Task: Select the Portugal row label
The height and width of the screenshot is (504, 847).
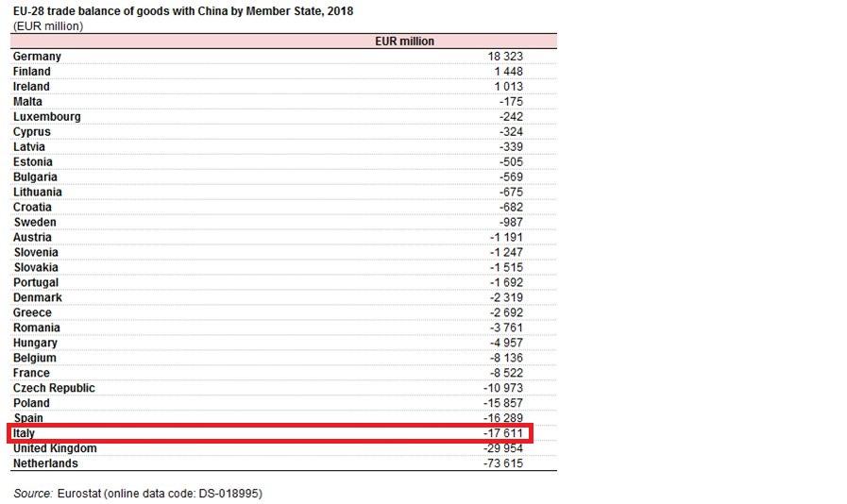Action: 36,283
